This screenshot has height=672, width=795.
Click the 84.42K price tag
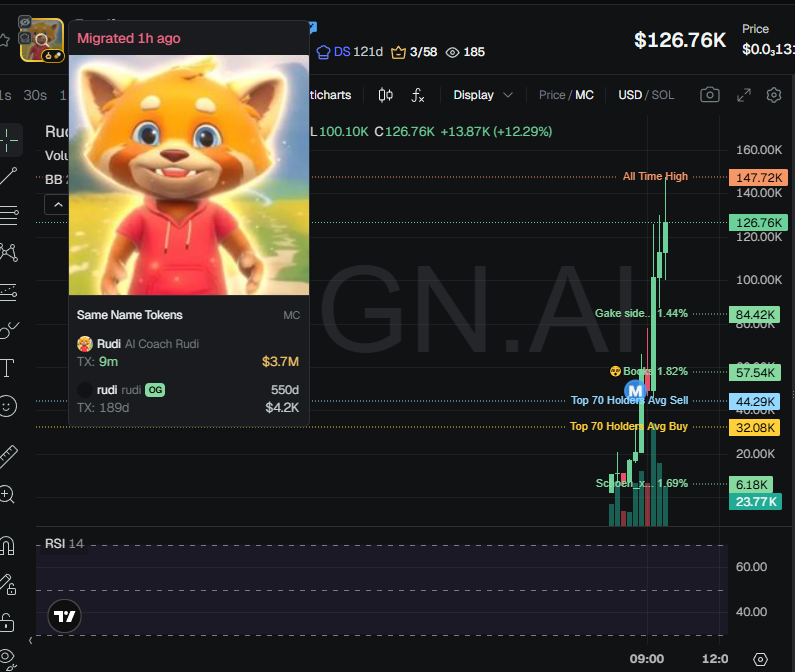754,315
